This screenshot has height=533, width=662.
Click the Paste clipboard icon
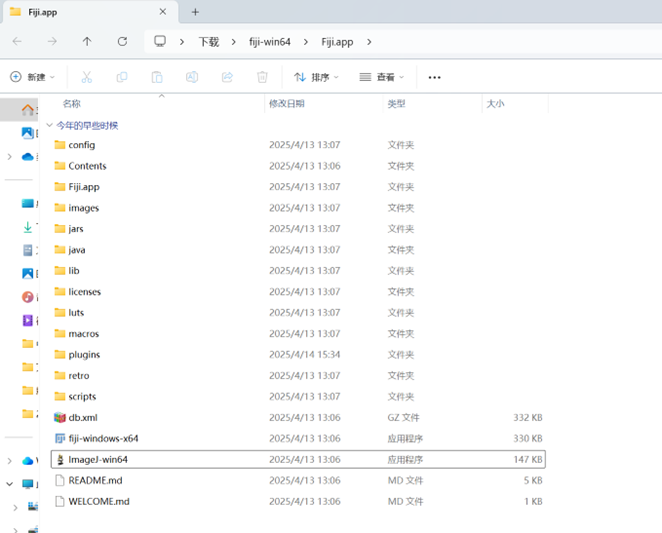(x=157, y=77)
